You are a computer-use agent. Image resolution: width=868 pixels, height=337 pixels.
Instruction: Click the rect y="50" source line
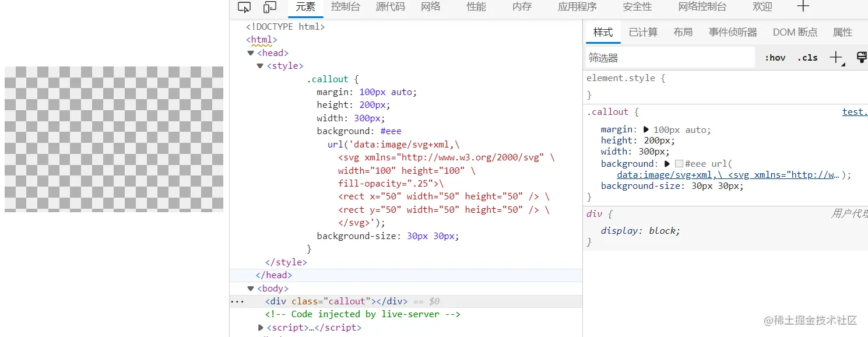(444, 210)
